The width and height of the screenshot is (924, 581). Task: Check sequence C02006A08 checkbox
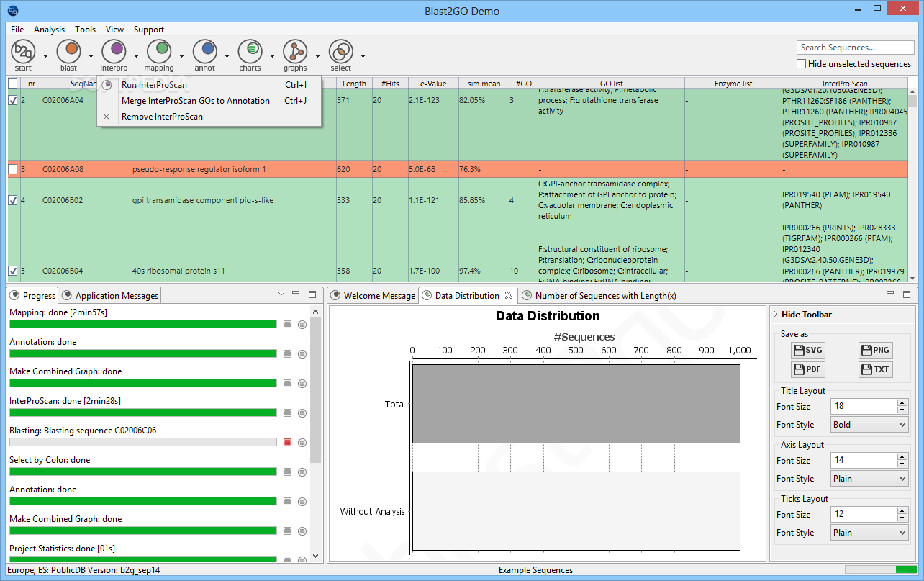12,169
